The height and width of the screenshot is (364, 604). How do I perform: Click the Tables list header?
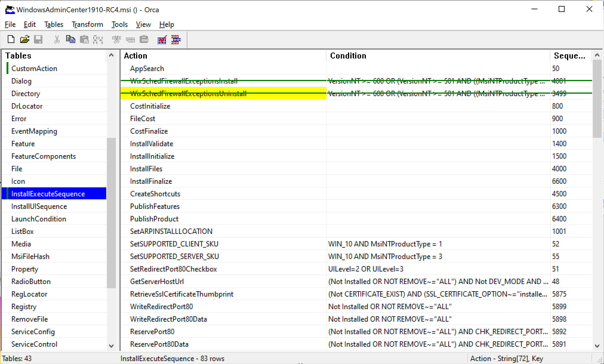pyautogui.click(x=54, y=56)
